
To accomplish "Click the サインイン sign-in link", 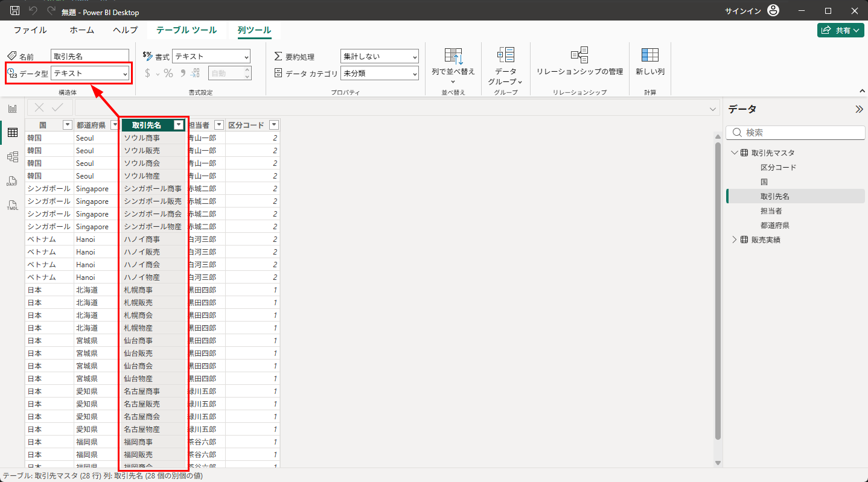I will coord(743,11).
